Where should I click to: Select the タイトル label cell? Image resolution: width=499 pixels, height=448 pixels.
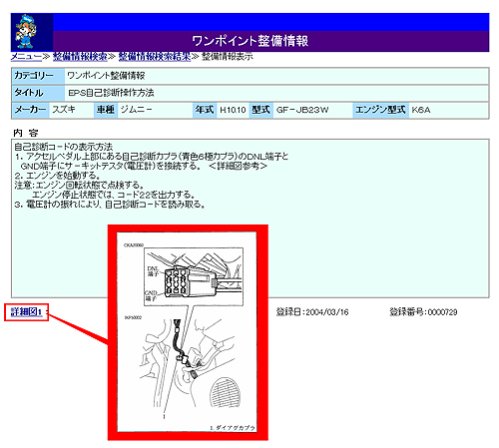(38, 93)
